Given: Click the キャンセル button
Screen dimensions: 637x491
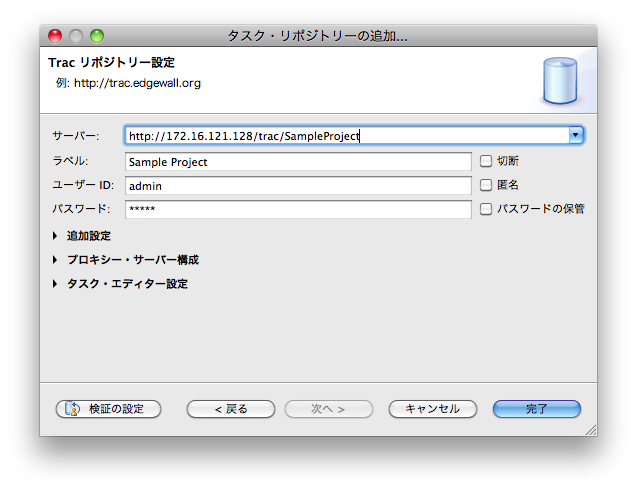Looking at the screenshot, I should coord(433,409).
